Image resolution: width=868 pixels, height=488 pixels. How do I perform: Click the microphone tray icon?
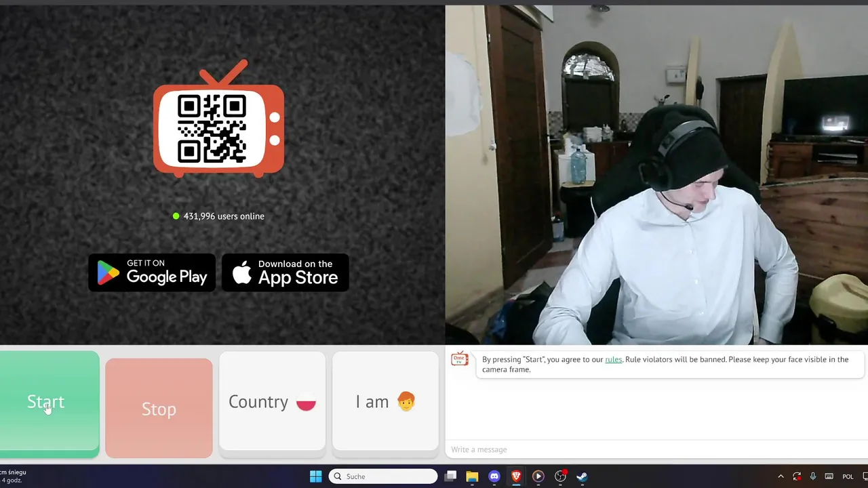[813, 476]
